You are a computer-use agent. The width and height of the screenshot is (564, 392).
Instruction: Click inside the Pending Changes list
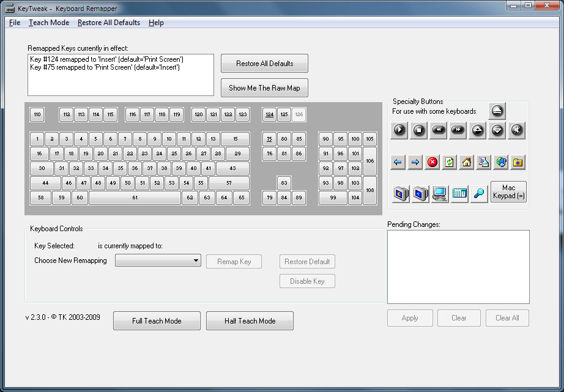coord(458,267)
